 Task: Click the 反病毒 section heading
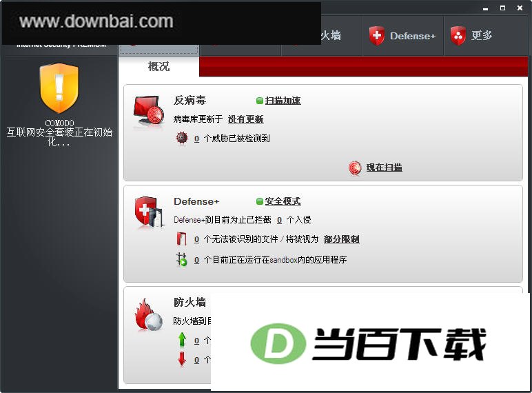coord(190,100)
